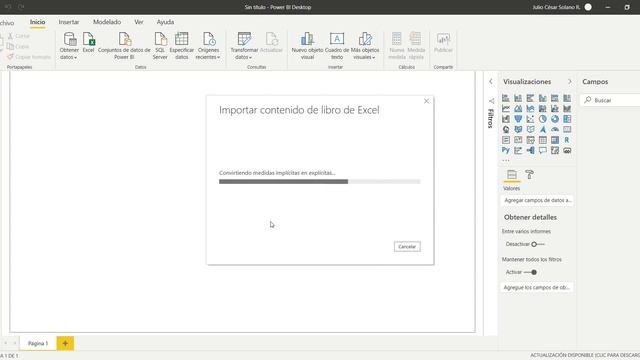Viewport: 640px width, 360px height.
Task: Show more visuals via the ellipsis
Action: click(x=506, y=160)
